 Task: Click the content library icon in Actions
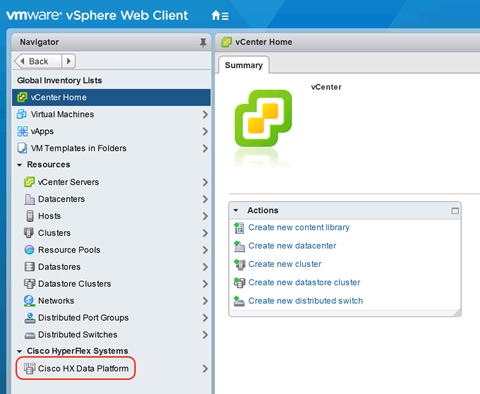click(239, 228)
